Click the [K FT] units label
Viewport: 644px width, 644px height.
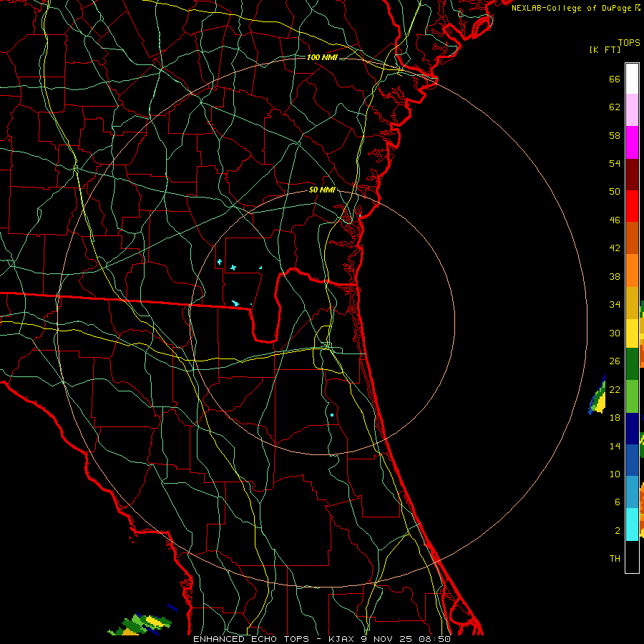605,50
